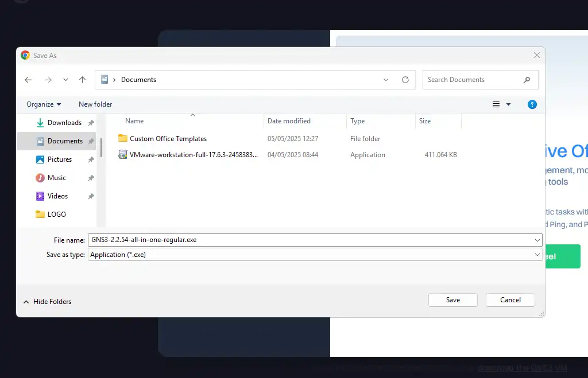Select the VMware-workstation installer file
The width and height of the screenshot is (588, 378).
(194, 155)
